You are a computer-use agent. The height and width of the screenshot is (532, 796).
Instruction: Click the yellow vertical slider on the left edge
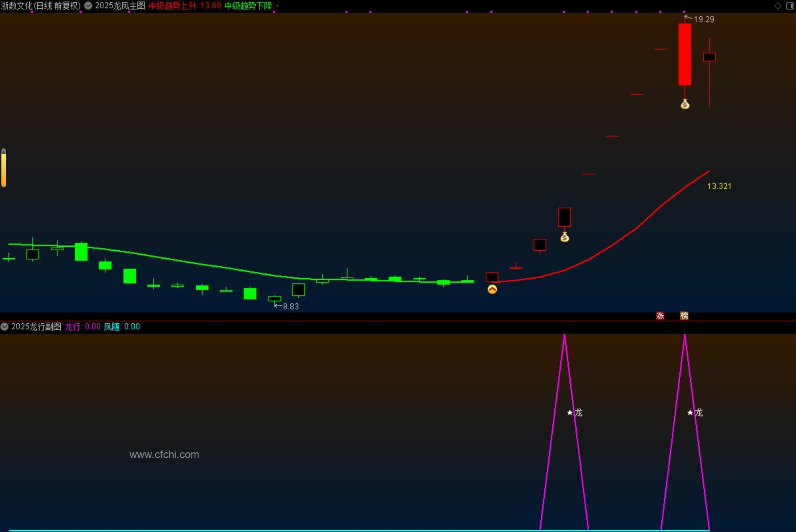(x=4, y=168)
